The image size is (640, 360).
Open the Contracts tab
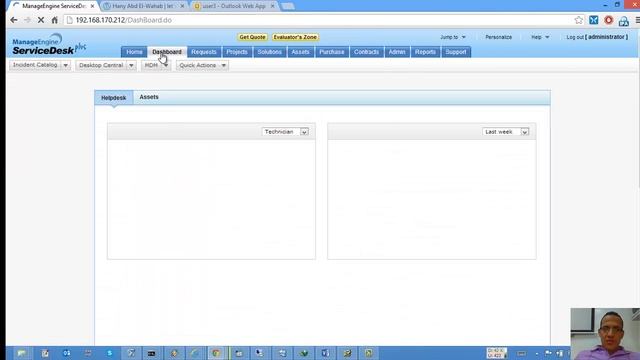coord(367,52)
